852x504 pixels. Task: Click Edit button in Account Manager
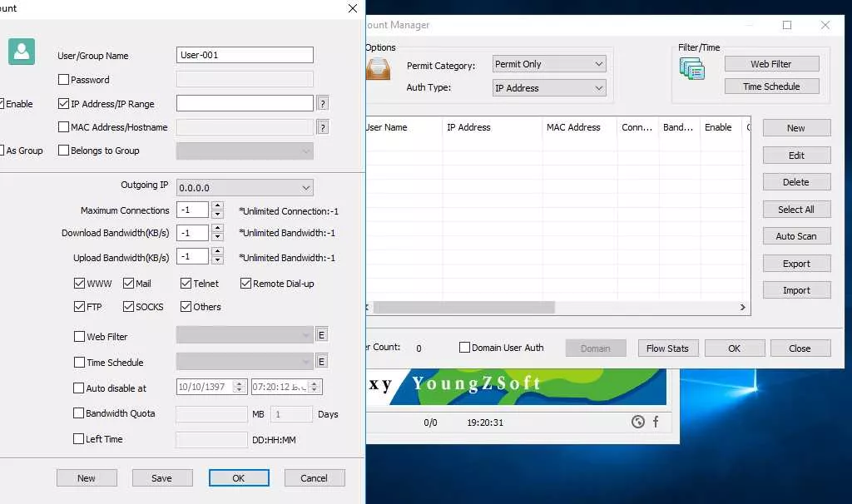796,156
